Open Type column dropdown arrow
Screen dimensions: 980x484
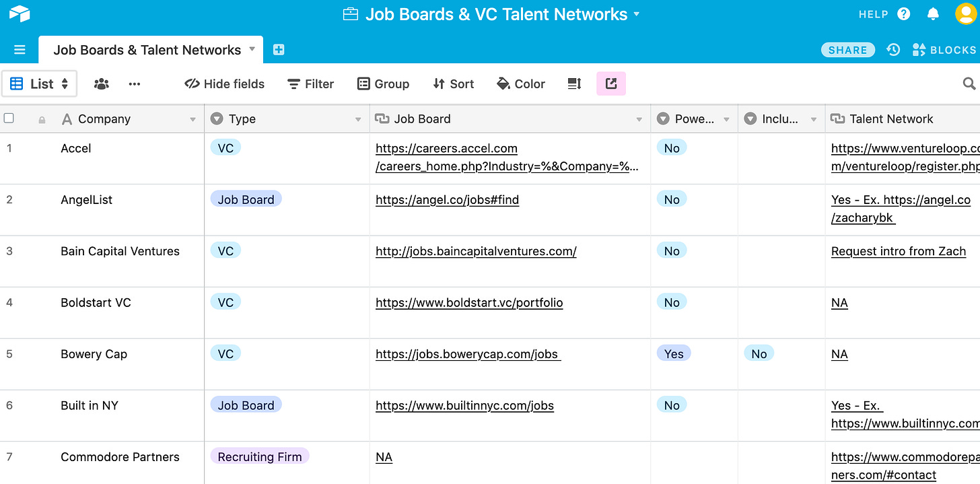[358, 120]
